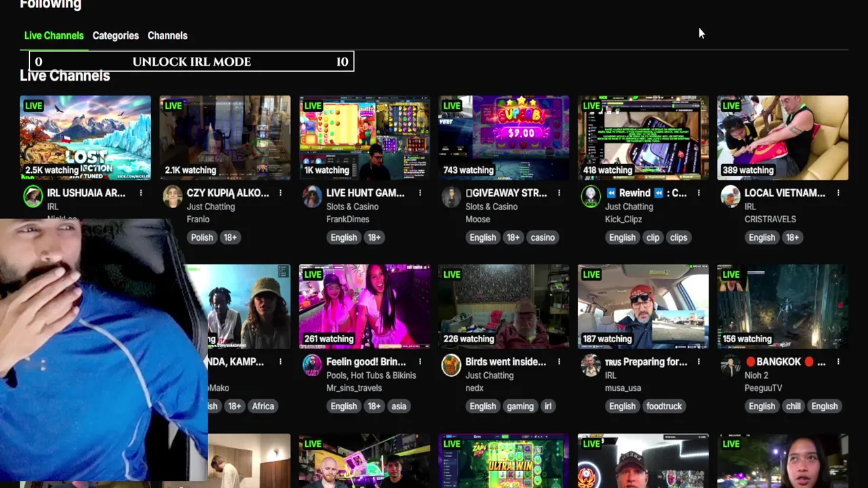Open the IRL USHUAIA stream thumbnail
This screenshot has height=488, width=868.
pyautogui.click(x=85, y=138)
